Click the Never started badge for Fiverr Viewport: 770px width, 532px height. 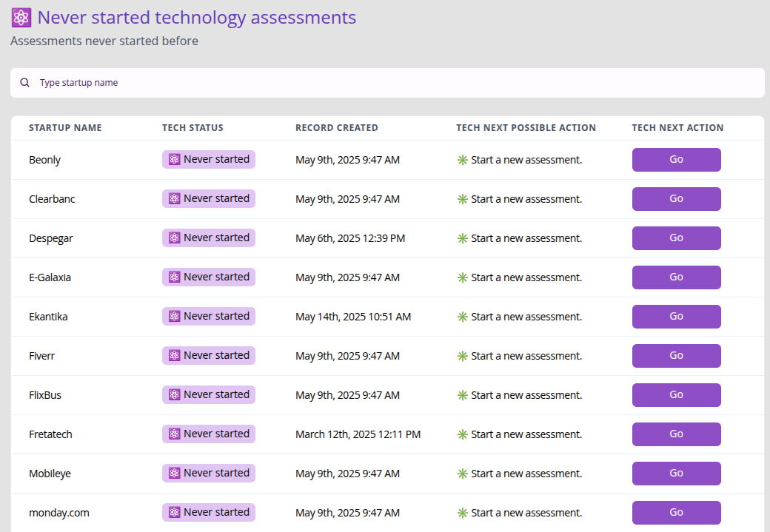pos(209,356)
